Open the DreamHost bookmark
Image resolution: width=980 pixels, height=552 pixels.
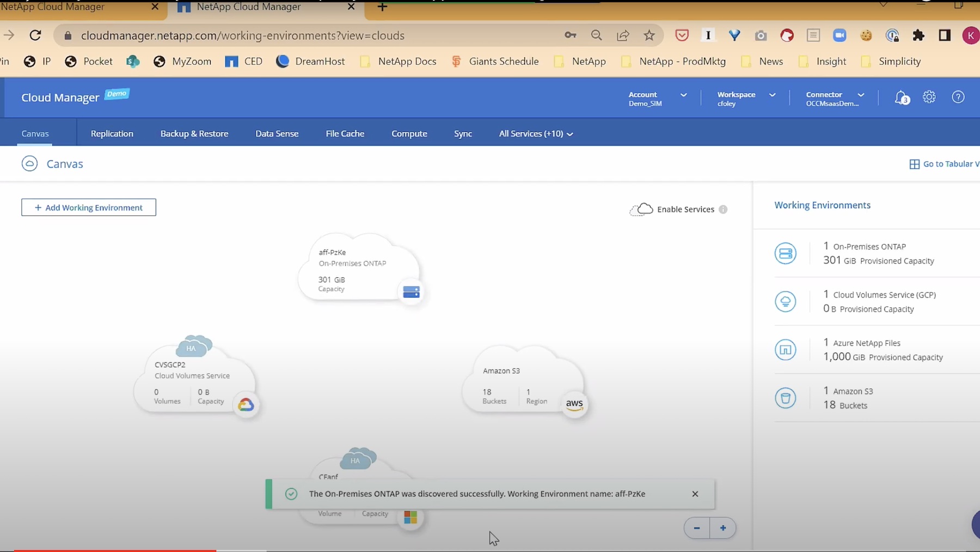(310, 62)
